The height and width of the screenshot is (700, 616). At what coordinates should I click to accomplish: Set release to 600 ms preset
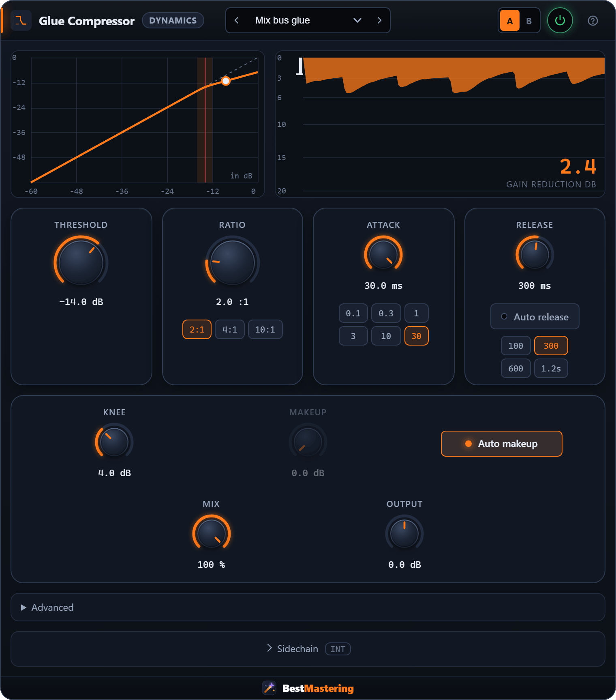516,368
